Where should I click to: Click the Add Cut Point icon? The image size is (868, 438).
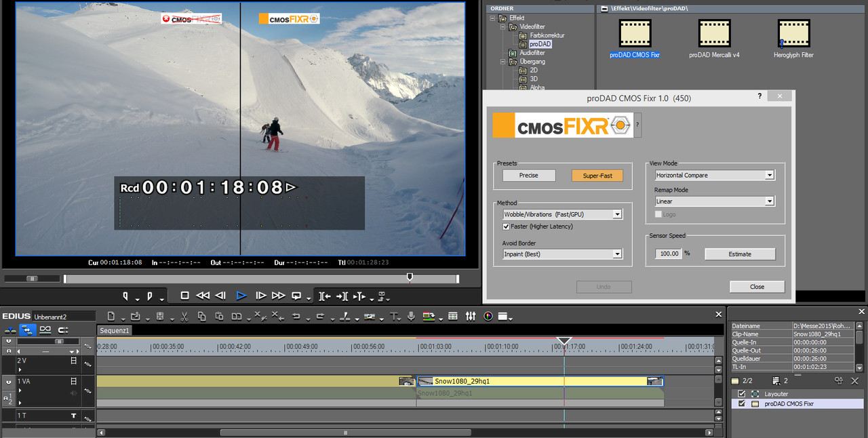344,316
